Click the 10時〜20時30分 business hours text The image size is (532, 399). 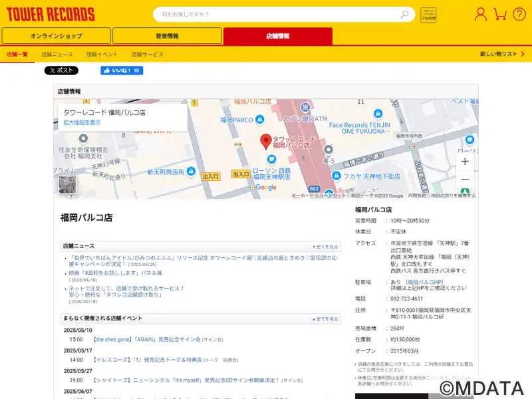pyautogui.click(x=410, y=221)
